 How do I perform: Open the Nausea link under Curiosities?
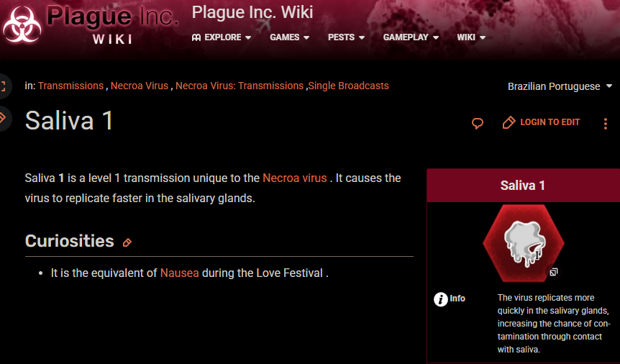tap(179, 273)
